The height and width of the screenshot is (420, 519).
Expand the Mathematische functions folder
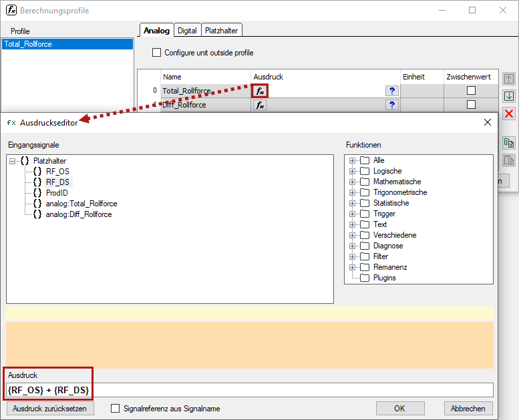(352, 182)
